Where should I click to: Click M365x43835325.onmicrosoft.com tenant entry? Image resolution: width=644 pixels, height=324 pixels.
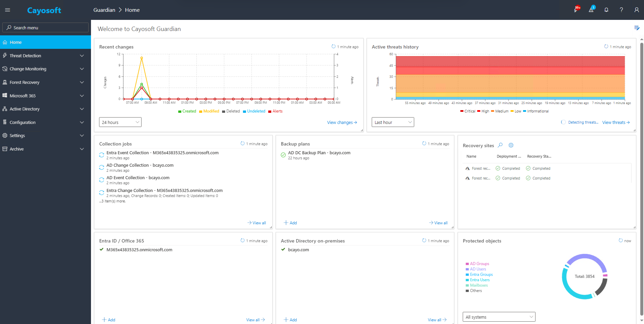click(x=139, y=250)
